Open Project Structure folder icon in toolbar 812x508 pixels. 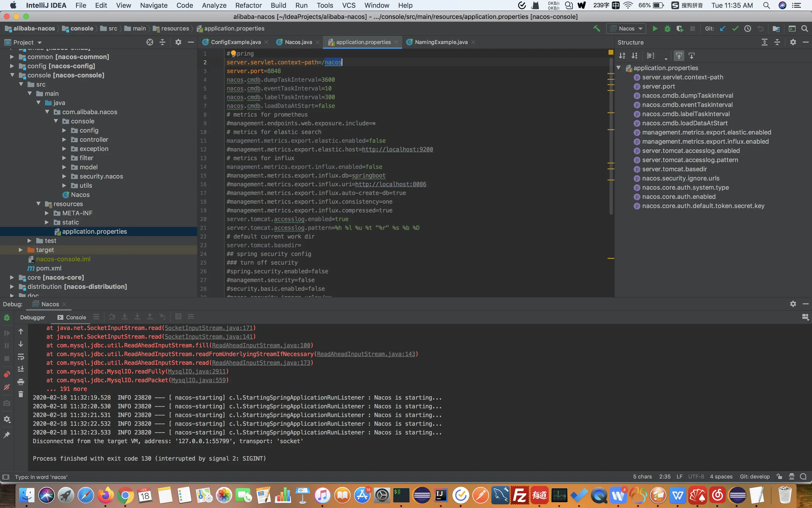click(776, 28)
